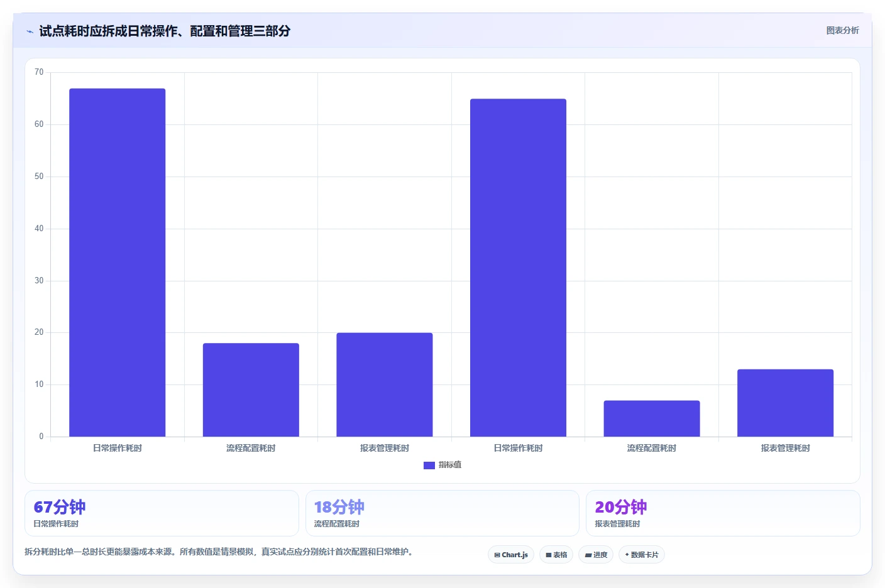The image size is (885, 588).
Task: Click the title 试点耗时应拆成日常操作、配置和管理三部分
Action: [x=165, y=31]
